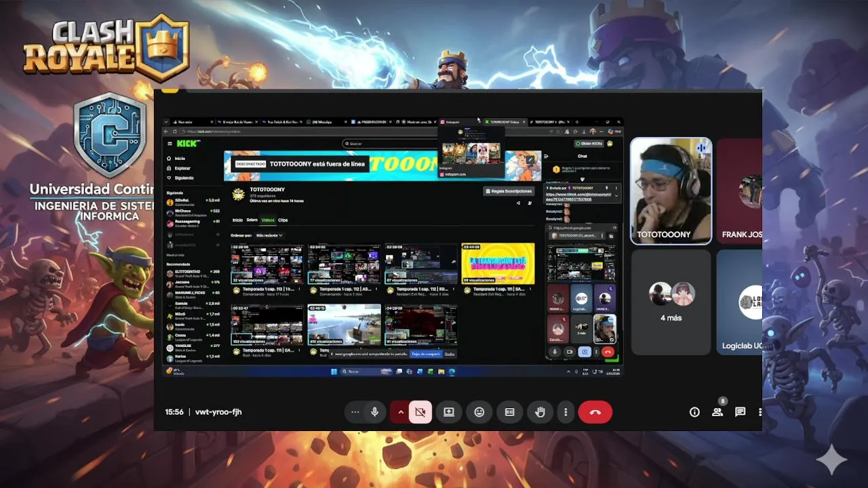Open the Meet chat panel icon

pos(740,412)
